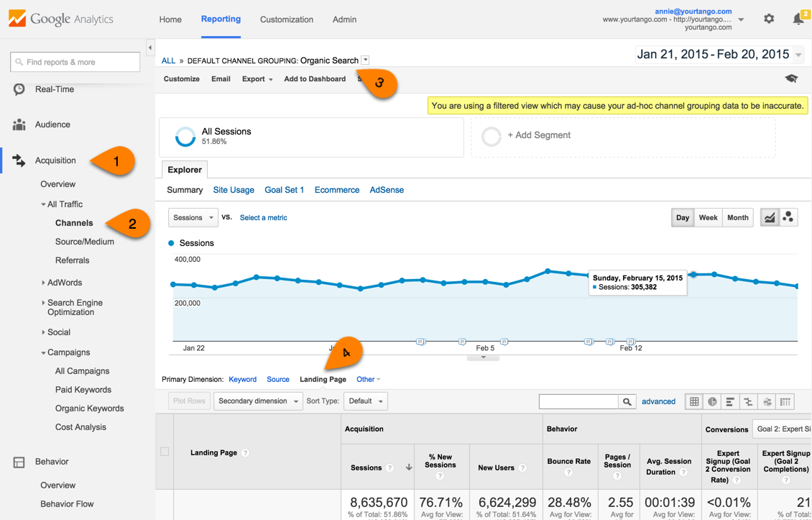This screenshot has height=520, width=812.
Task: Click Add to Dashboard button
Action: (315, 79)
